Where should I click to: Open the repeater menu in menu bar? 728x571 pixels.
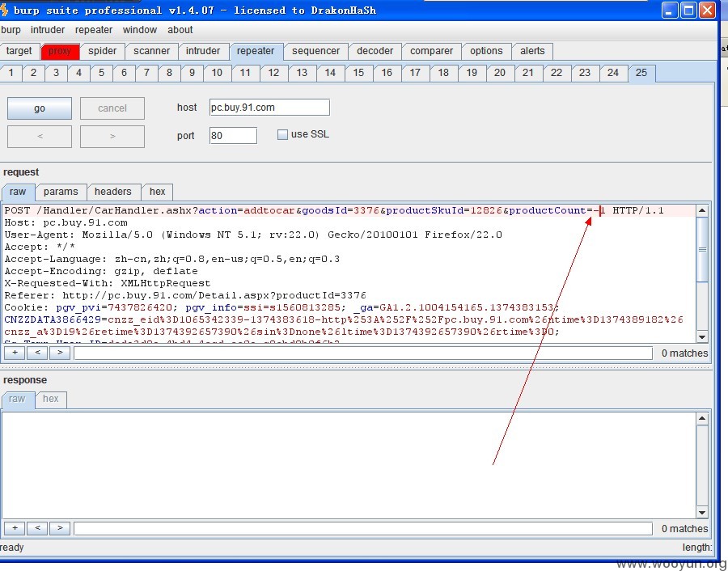tap(94, 30)
